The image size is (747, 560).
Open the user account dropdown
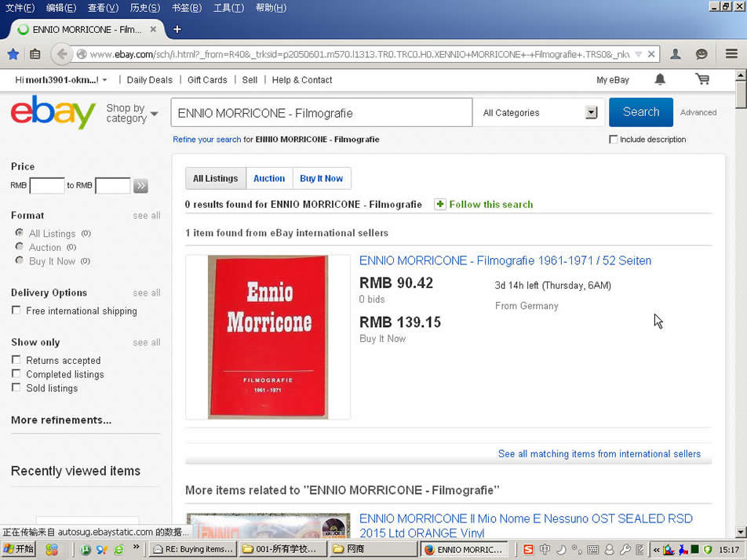pyautogui.click(x=61, y=80)
